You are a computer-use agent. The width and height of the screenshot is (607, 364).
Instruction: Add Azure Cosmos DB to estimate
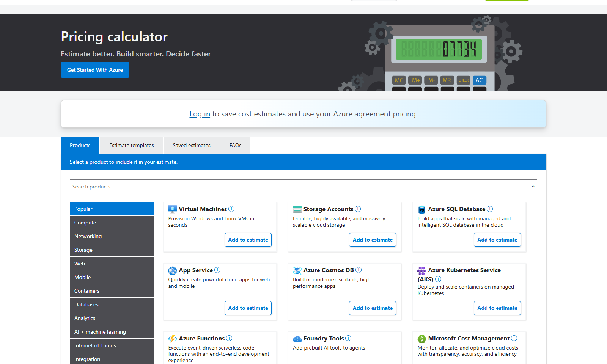373,308
